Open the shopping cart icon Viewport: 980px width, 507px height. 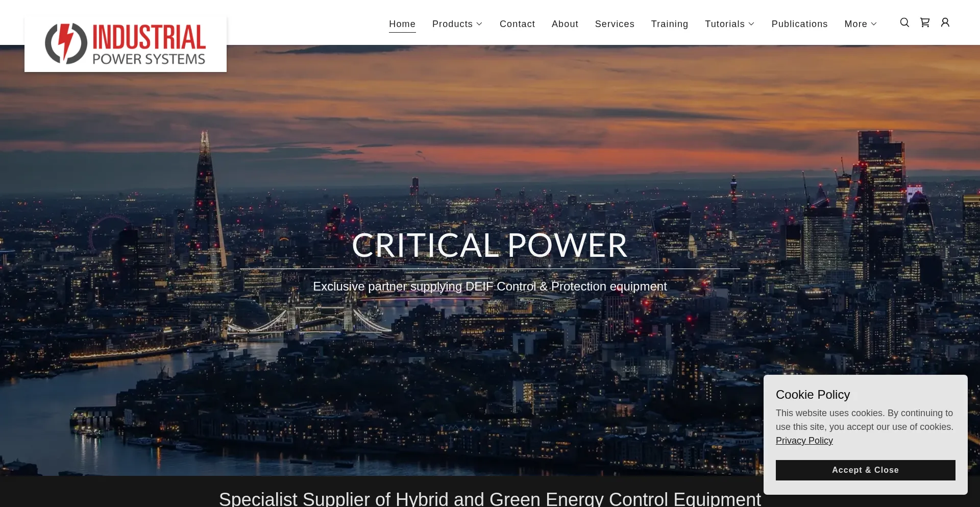pyautogui.click(x=925, y=22)
